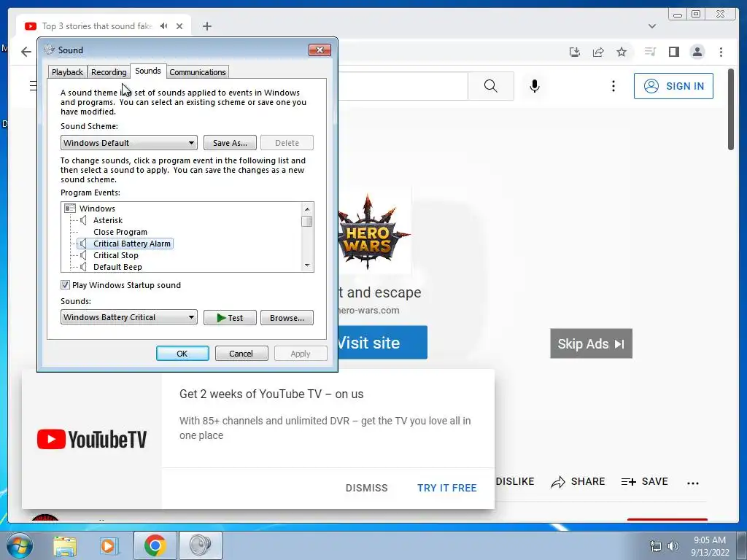Viewport: 747px width, 560px height.
Task: Dismiss the YouTube TV promotion
Action: click(366, 488)
